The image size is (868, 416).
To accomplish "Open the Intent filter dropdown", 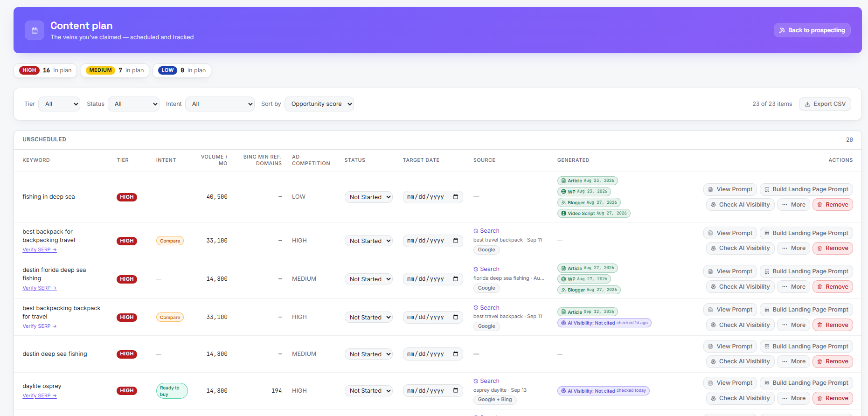I will click(220, 104).
